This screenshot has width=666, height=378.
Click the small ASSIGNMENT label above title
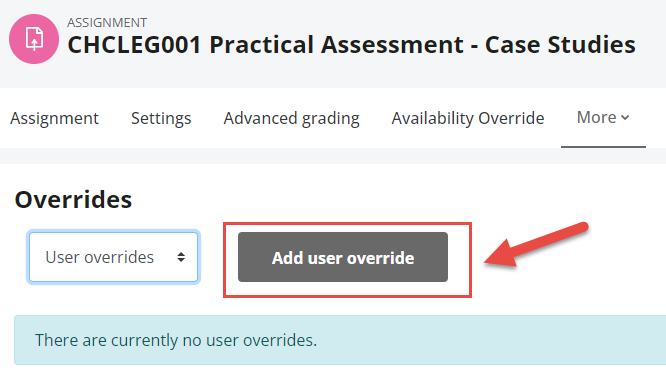click(107, 23)
